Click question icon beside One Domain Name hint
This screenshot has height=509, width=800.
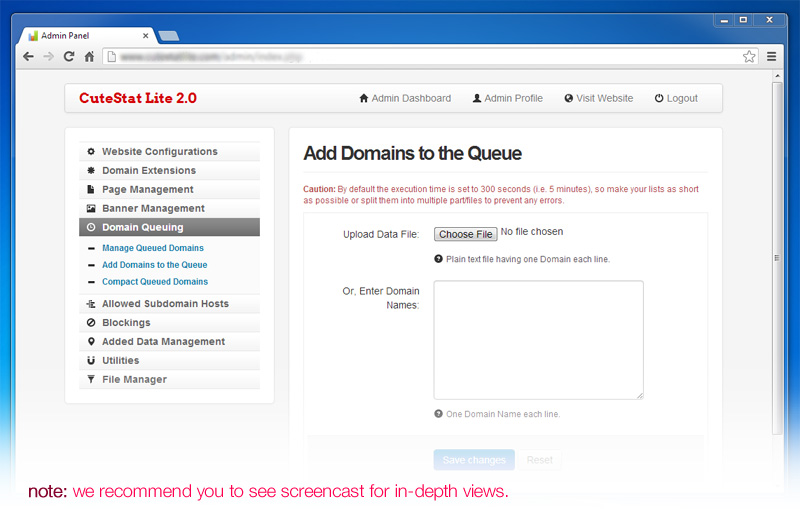click(x=438, y=414)
